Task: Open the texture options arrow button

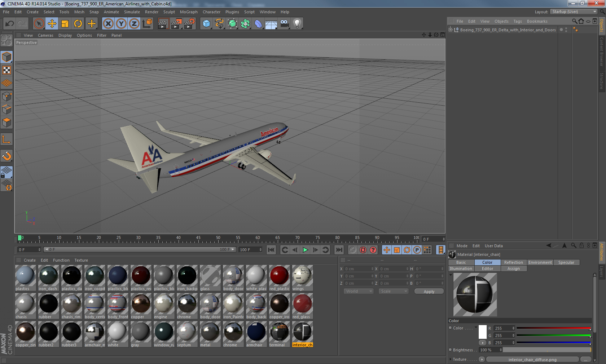Action: point(482,359)
